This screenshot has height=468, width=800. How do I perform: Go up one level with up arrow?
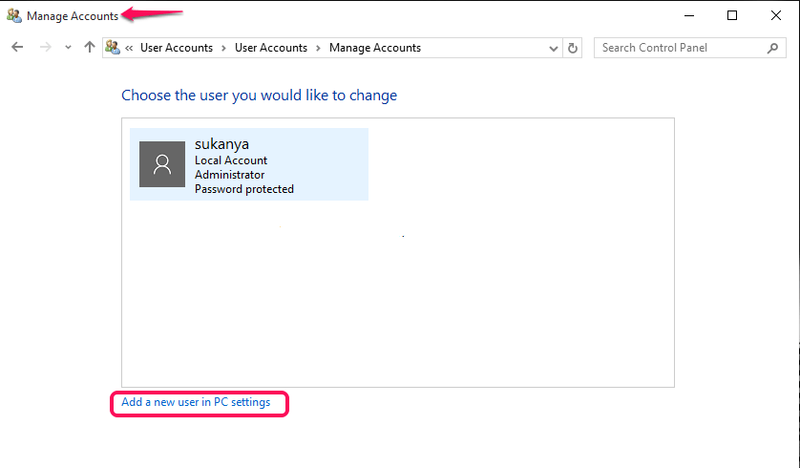[90, 47]
